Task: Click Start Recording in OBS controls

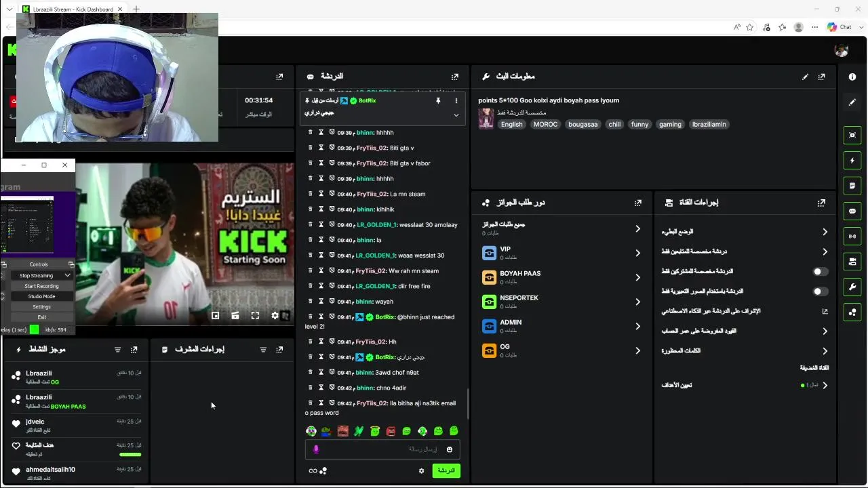Action: click(41, 286)
